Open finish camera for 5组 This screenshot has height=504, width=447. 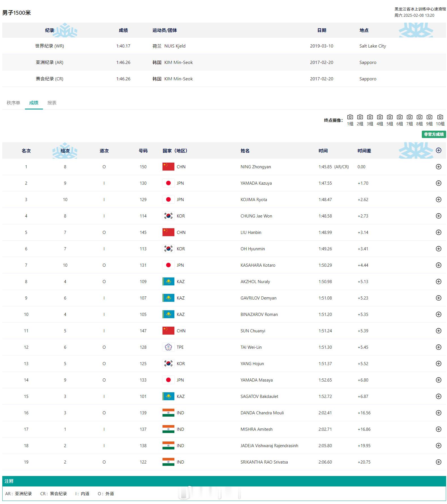point(390,120)
